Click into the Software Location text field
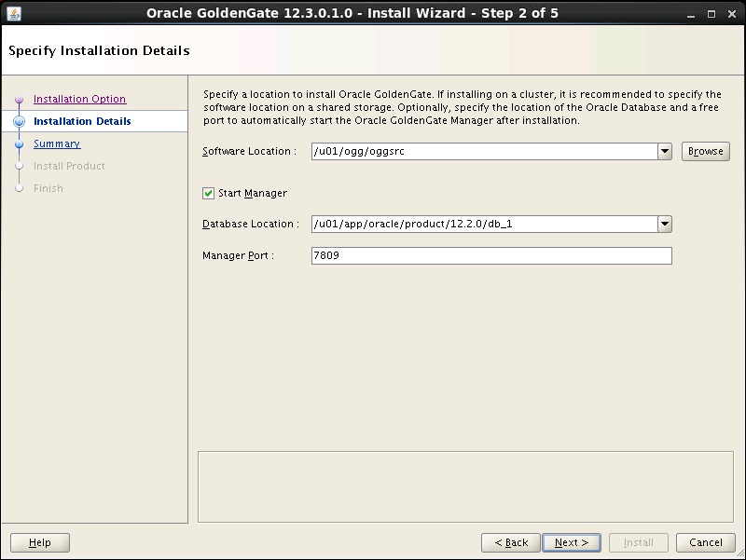This screenshot has width=746, height=560. tap(484, 152)
